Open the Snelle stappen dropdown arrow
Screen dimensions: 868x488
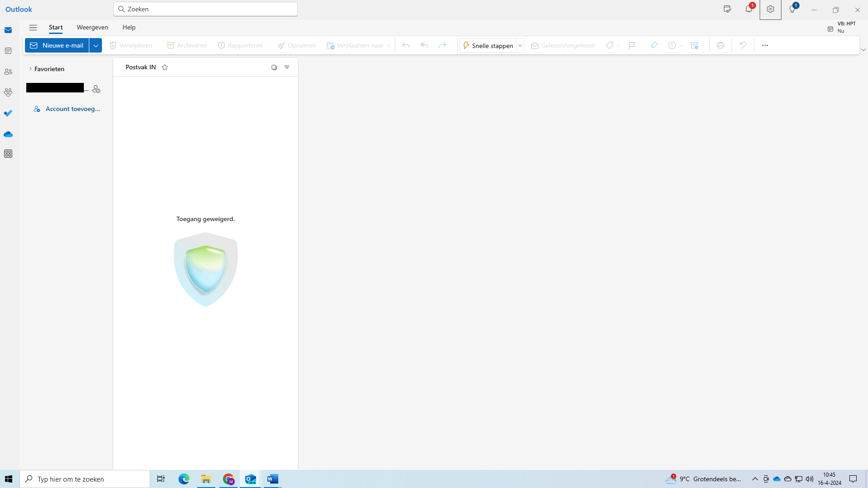pos(520,45)
